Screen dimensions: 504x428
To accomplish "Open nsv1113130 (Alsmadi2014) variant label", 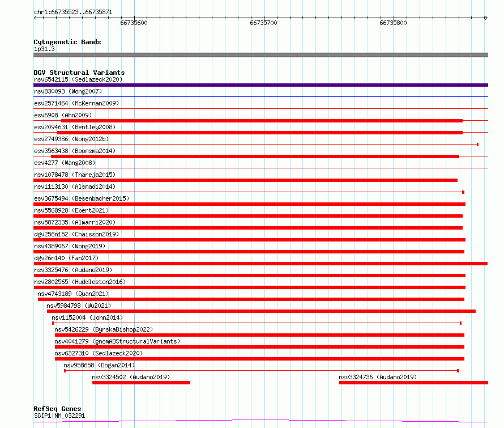I will tap(75, 187).
